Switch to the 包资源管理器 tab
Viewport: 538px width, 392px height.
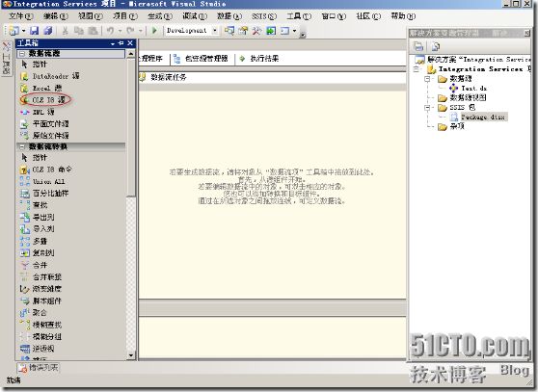202,59
